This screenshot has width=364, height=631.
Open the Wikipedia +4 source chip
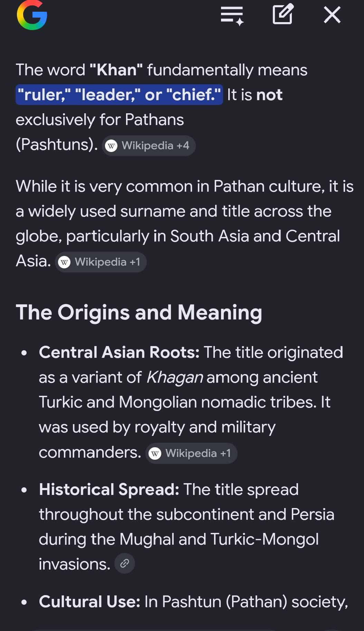149,145
